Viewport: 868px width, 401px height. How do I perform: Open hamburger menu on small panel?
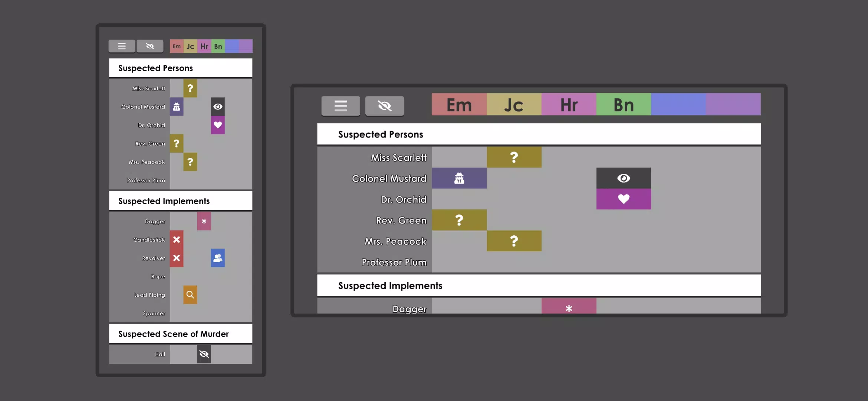121,45
